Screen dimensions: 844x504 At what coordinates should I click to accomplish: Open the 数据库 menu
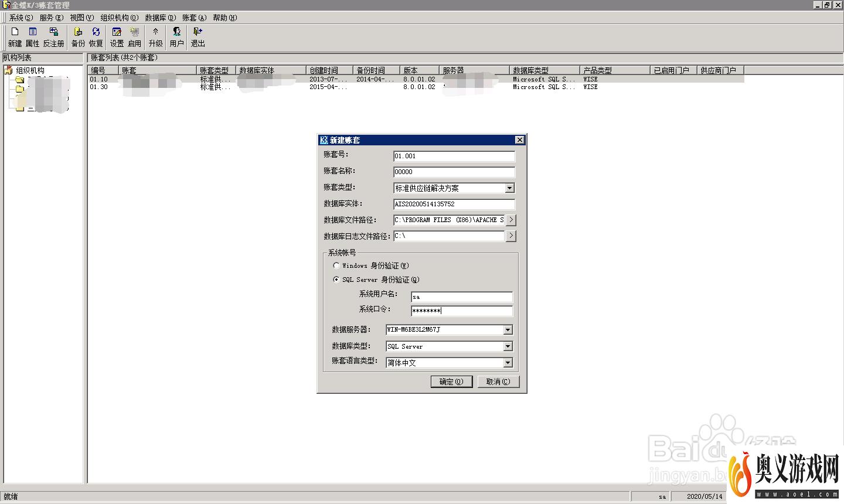tap(161, 18)
